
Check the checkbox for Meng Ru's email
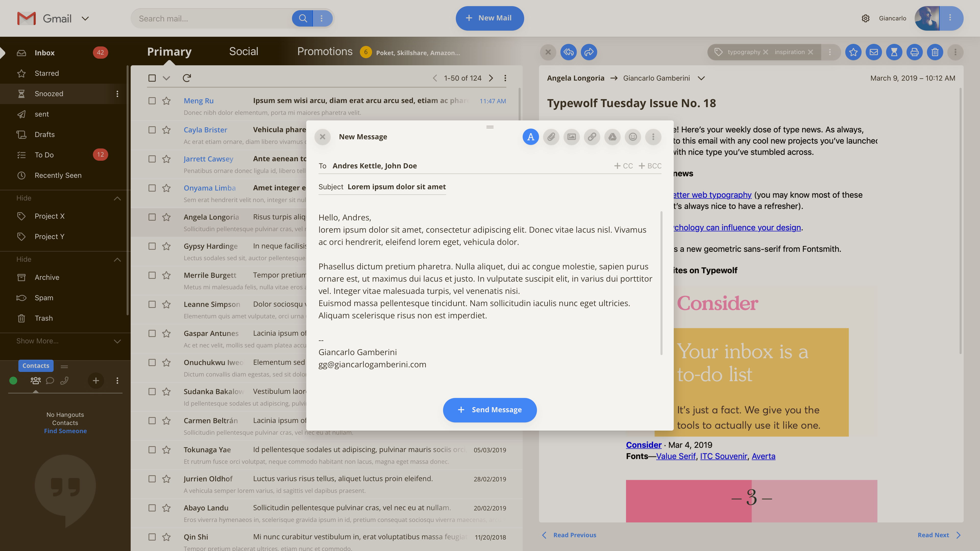click(x=152, y=101)
